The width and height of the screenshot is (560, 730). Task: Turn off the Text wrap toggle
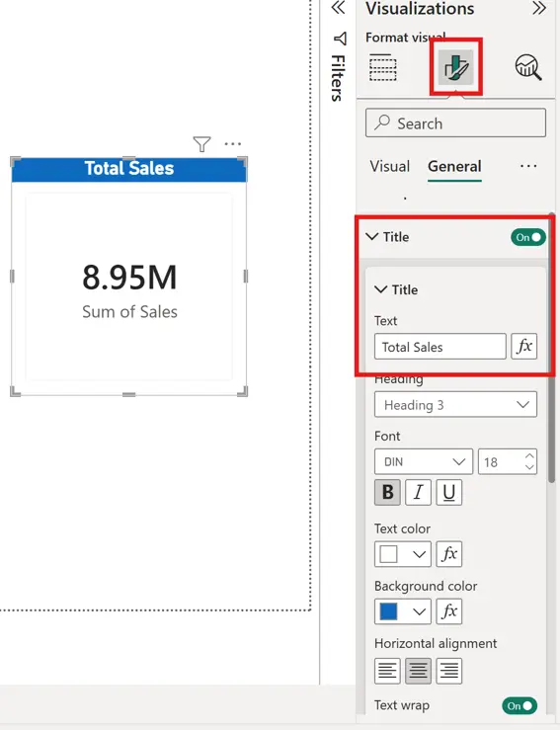[x=520, y=705]
